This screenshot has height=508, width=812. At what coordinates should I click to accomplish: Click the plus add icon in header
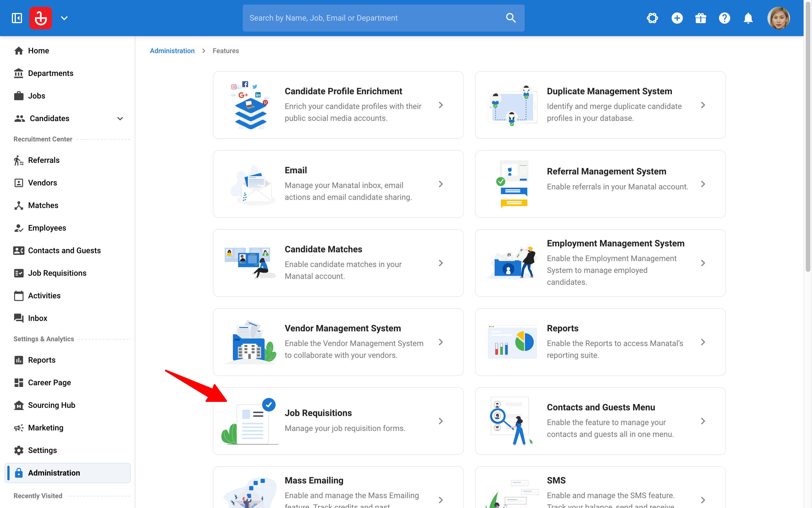click(x=677, y=18)
